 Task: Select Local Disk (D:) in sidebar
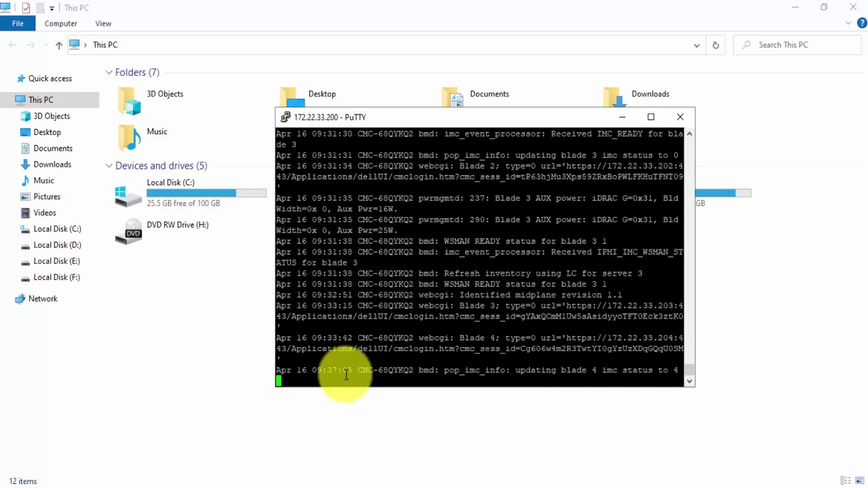(x=57, y=245)
